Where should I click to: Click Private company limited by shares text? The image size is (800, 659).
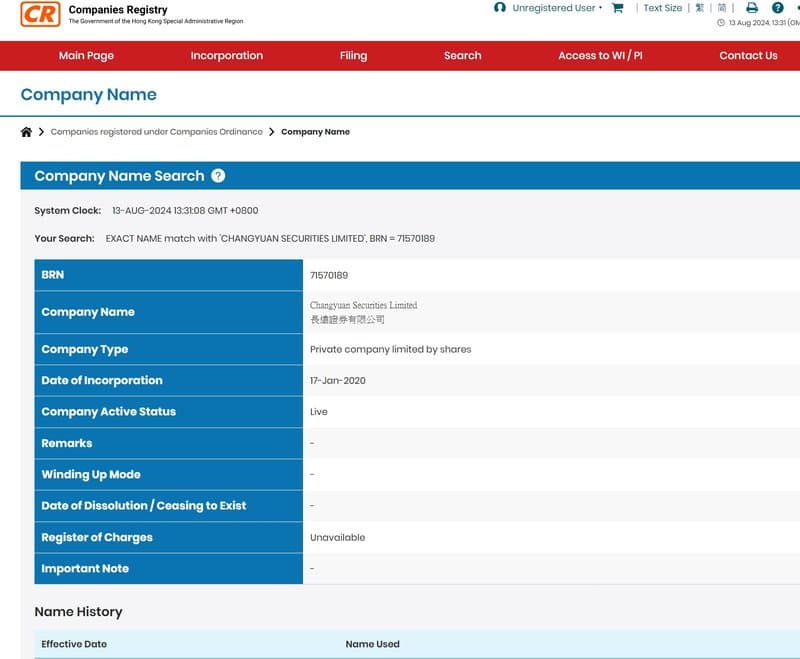click(x=391, y=349)
